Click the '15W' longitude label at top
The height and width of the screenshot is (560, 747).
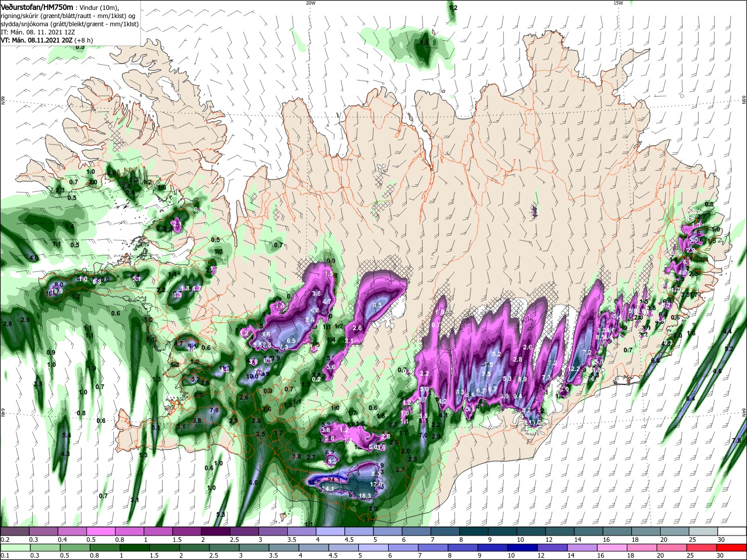[x=618, y=3]
